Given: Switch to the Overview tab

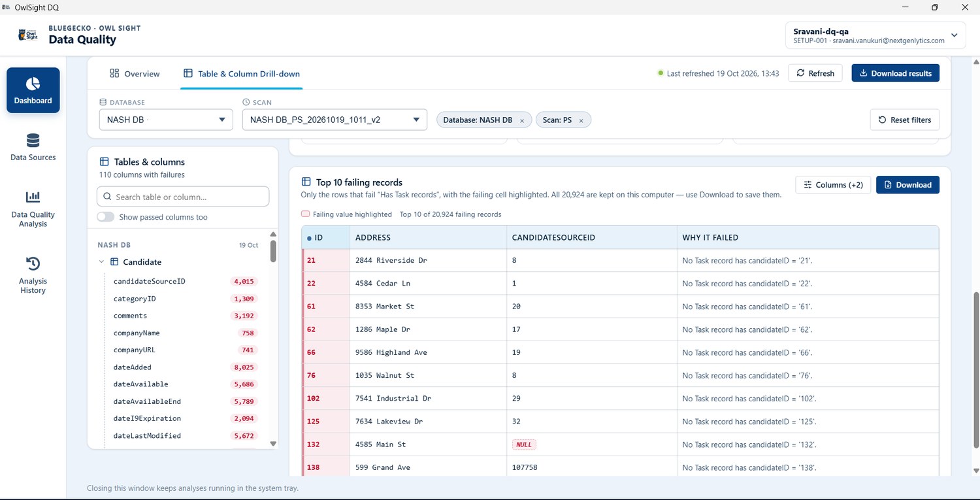Looking at the screenshot, I should (135, 74).
